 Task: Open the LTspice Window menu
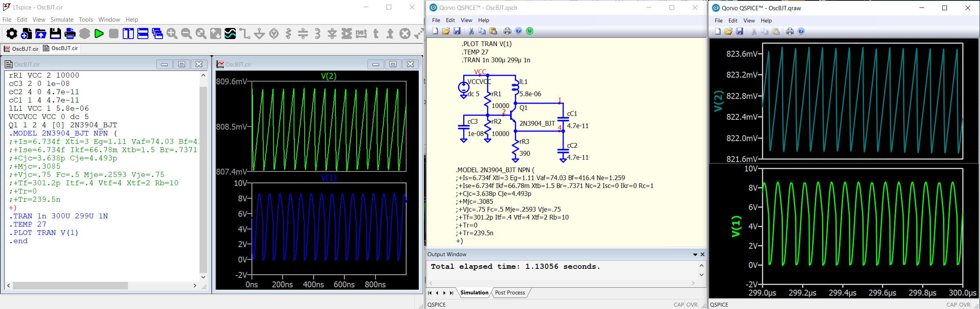pyautogui.click(x=109, y=20)
